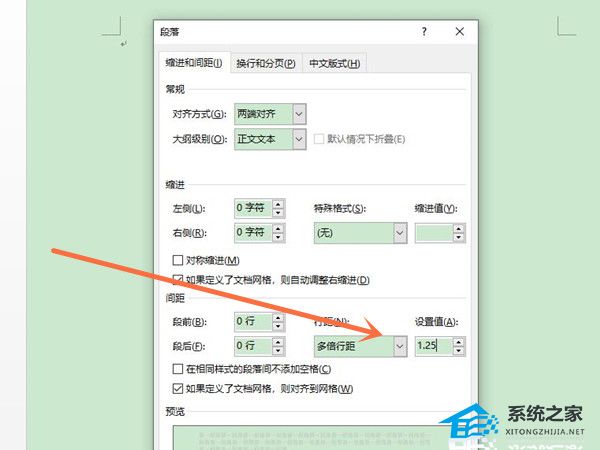Open 对齐方式 dropdown showing 两端对齐

270,114
